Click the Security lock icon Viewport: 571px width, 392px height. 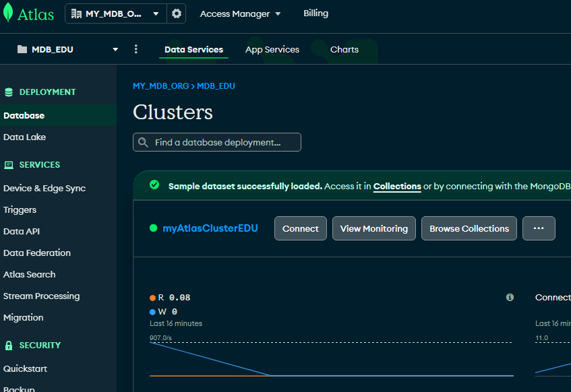(9, 346)
